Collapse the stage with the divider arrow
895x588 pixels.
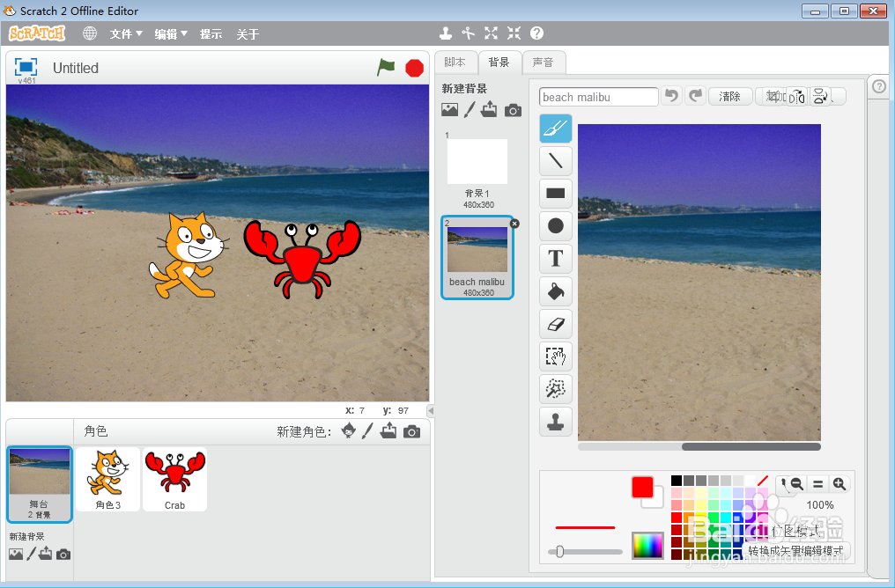[x=431, y=410]
